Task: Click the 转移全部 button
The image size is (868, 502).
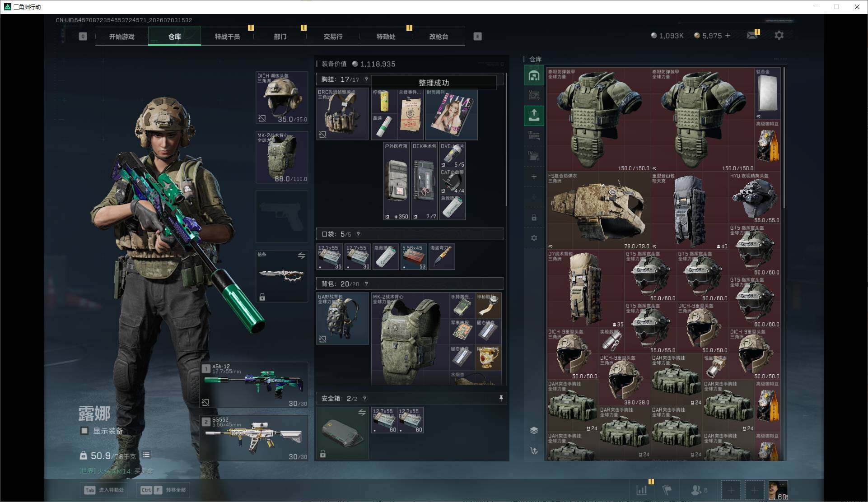Action: click(163, 490)
